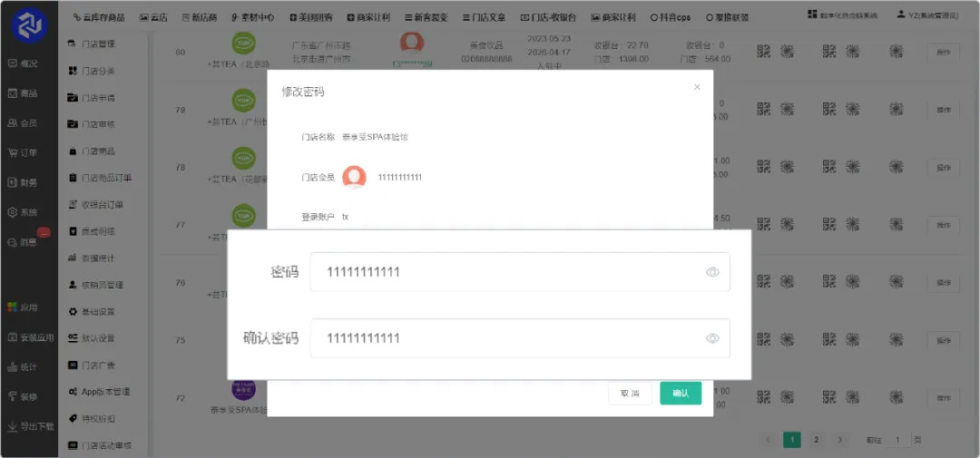Toggle visibility of the 密码 field
980x458 pixels.
(712, 272)
